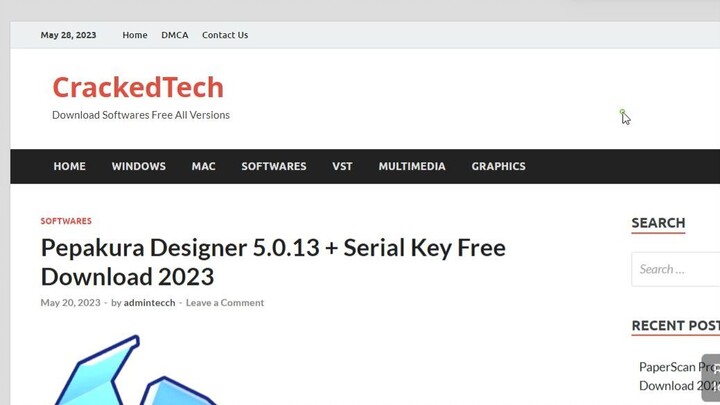The image size is (720, 405).
Task: Open the Pepakura Designer 5.0.13 article title
Action: point(273,262)
